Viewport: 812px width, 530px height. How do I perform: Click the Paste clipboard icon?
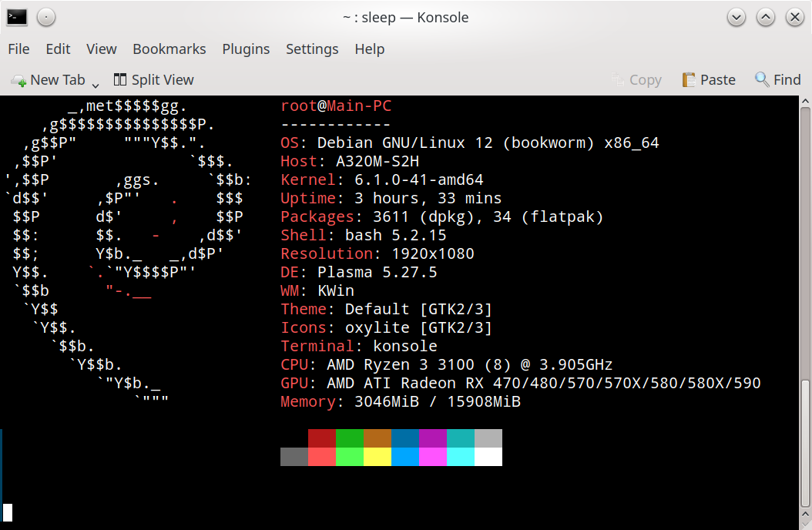coord(688,79)
